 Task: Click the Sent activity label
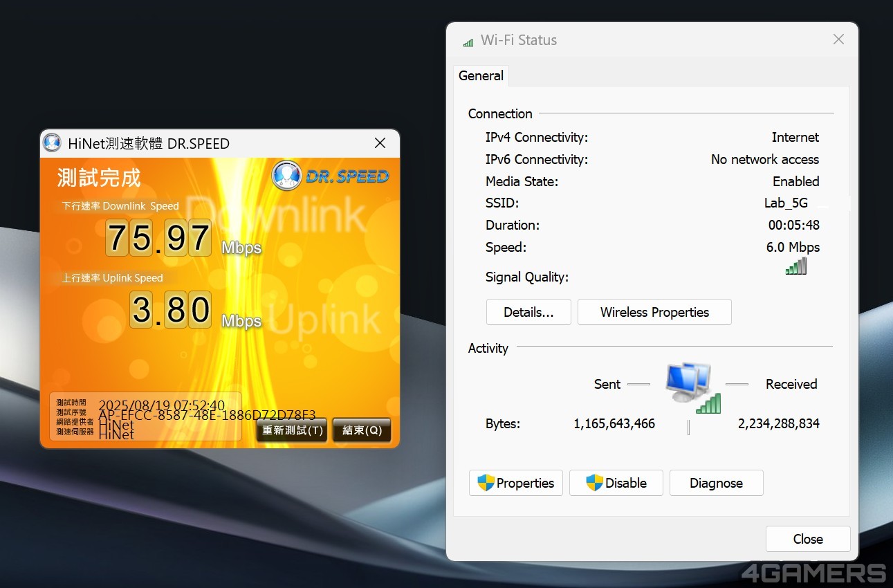click(607, 385)
